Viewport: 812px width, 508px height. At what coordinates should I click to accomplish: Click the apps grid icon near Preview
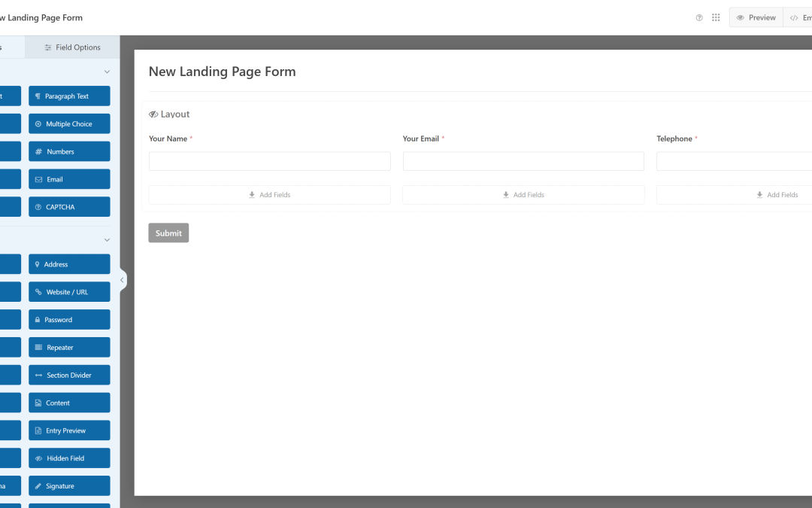(716, 17)
